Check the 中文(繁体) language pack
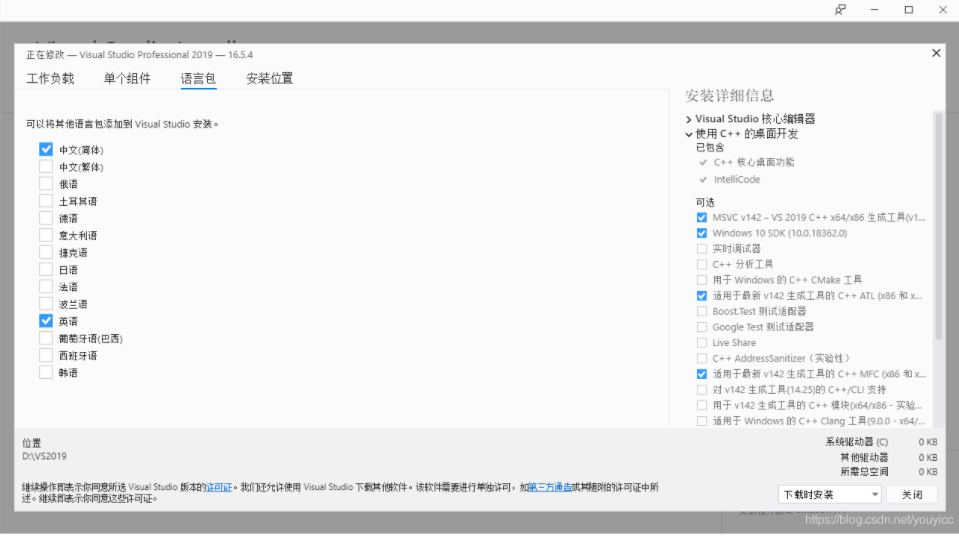This screenshot has width=959, height=538. coord(46,166)
